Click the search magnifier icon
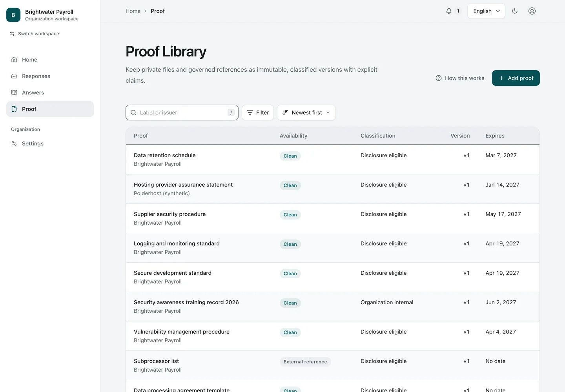Viewport: 565px width, 392px height. pos(133,113)
